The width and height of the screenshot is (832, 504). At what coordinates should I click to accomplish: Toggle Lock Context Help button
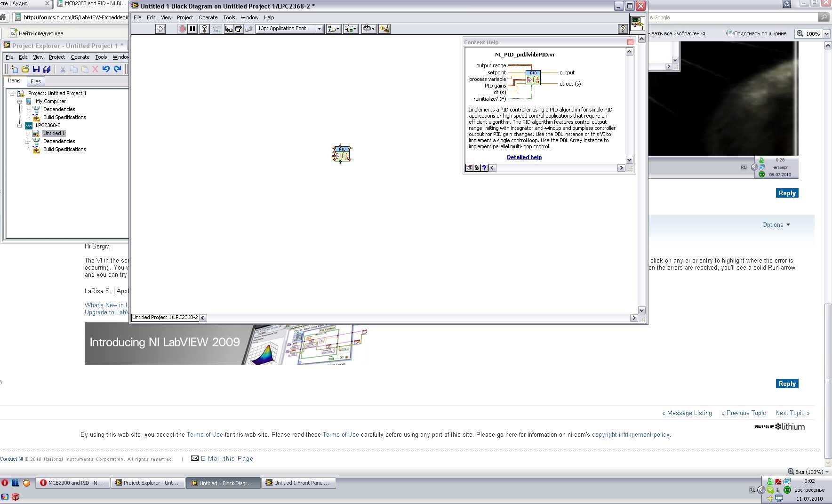(x=477, y=168)
